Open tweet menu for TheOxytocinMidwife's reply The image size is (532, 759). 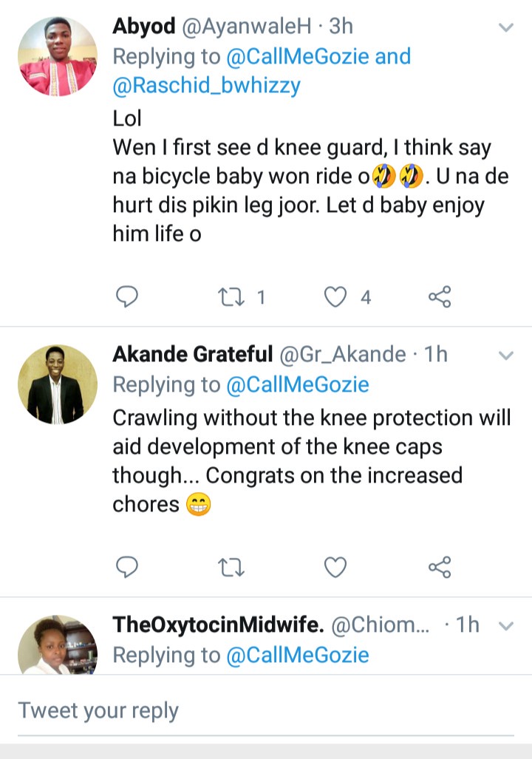click(x=506, y=626)
